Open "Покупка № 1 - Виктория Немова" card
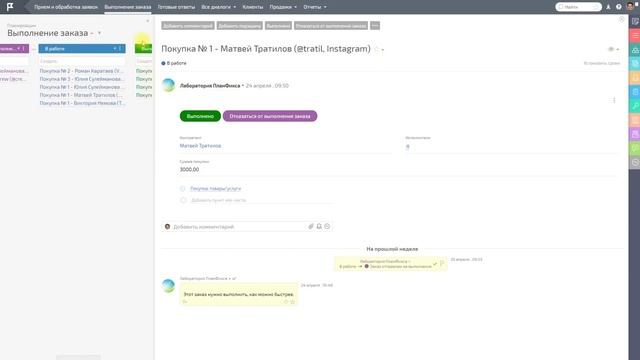 click(x=82, y=103)
